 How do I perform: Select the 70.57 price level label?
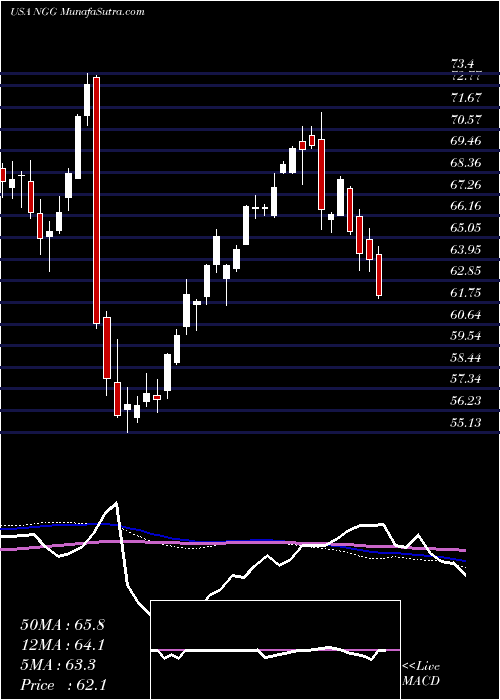[x=467, y=120]
